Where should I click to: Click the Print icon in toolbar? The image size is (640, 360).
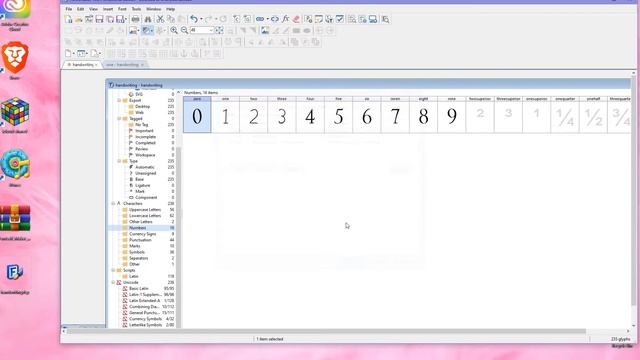click(x=136, y=19)
